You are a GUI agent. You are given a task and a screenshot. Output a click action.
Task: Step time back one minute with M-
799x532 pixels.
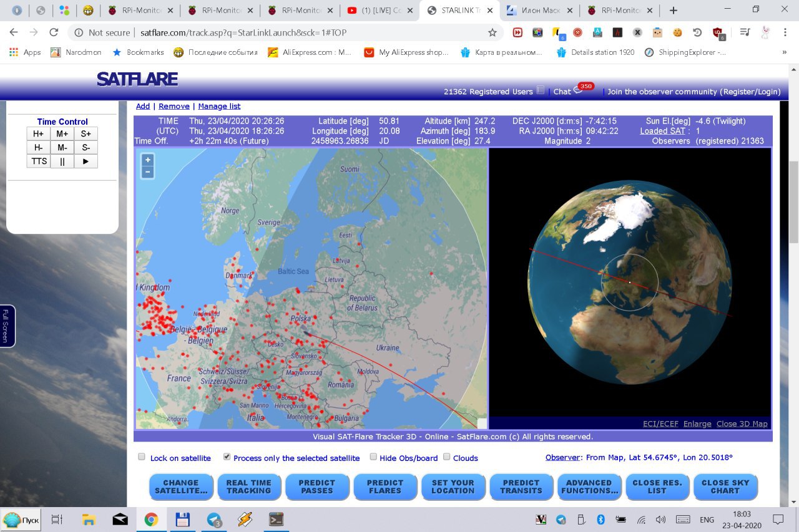tap(62, 147)
